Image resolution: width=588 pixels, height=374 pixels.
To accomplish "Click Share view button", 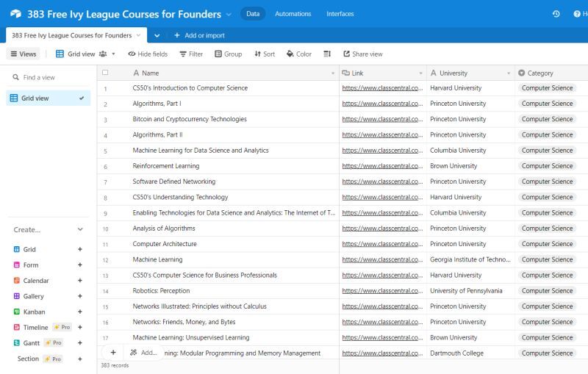I will point(363,54).
